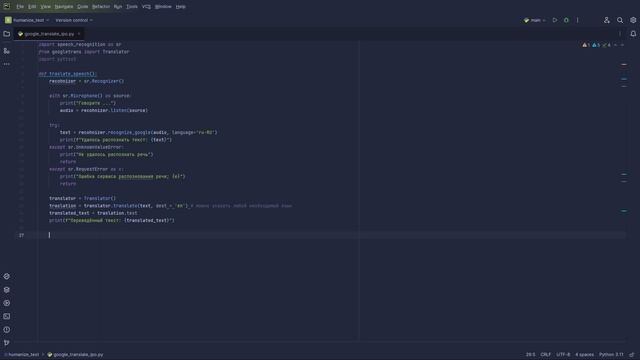This screenshot has height=360, width=640.
Task: Close the google_translate_ipo.py tab
Action: [x=79, y=34]
